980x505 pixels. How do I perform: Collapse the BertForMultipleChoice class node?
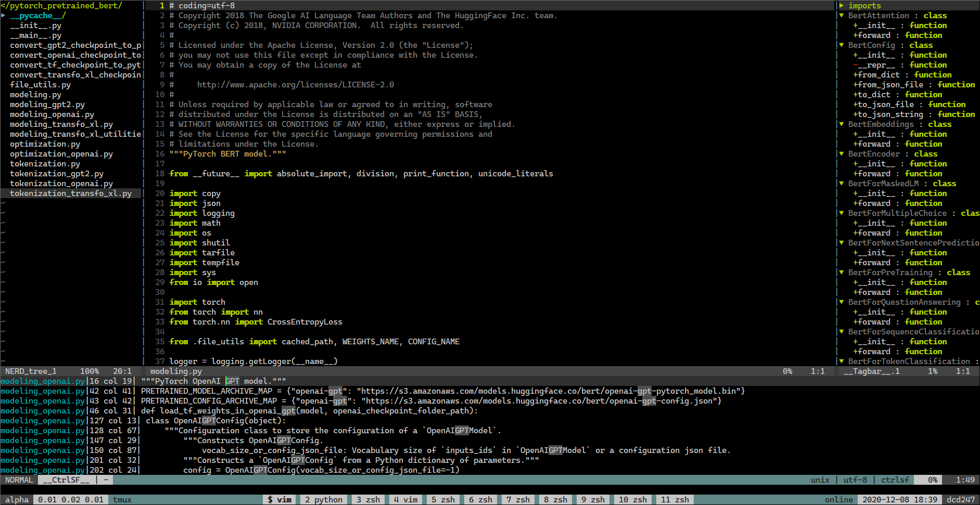pyautogui.click(x=841, y=213)
